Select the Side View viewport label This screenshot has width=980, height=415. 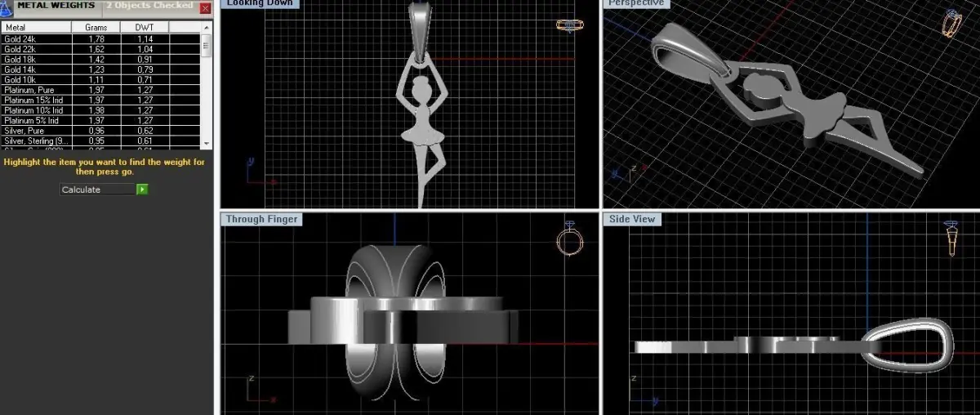[631, 219]
